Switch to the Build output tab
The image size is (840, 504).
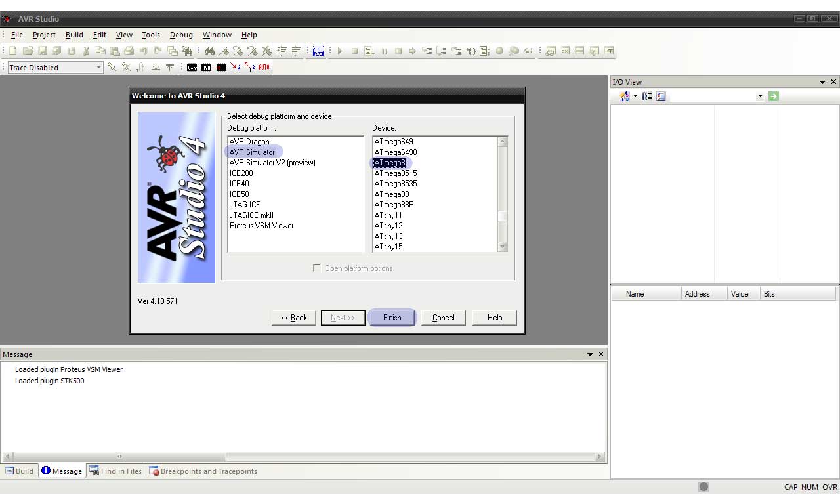click(x=20, y=471)
